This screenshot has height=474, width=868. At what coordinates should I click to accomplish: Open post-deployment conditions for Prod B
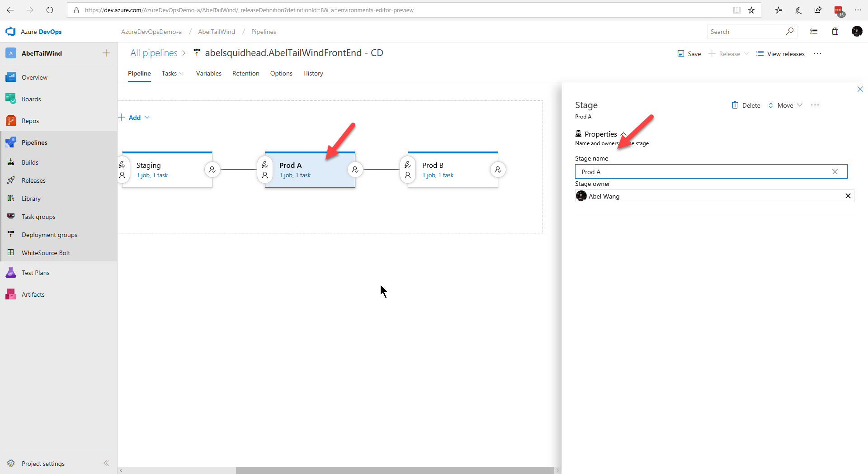pos(498,170)
